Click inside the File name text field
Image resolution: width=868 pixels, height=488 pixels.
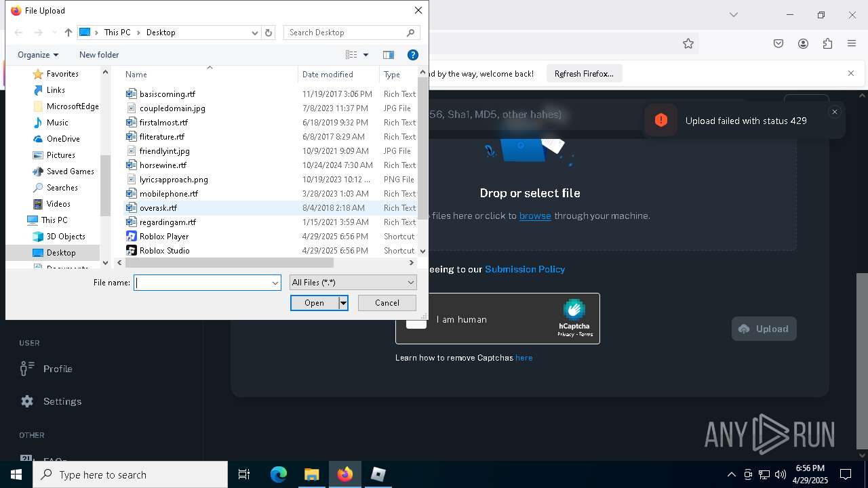pos(202,283)
